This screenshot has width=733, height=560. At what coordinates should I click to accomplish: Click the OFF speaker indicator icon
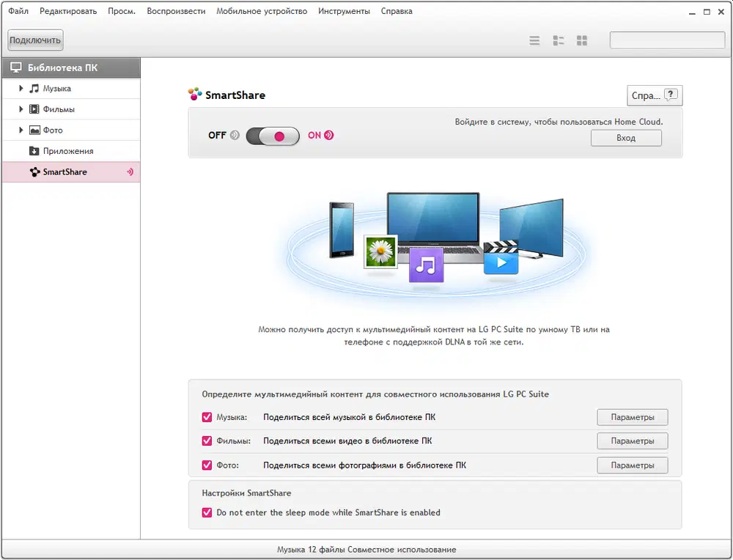pyautogui.click(x=235, y=135)
